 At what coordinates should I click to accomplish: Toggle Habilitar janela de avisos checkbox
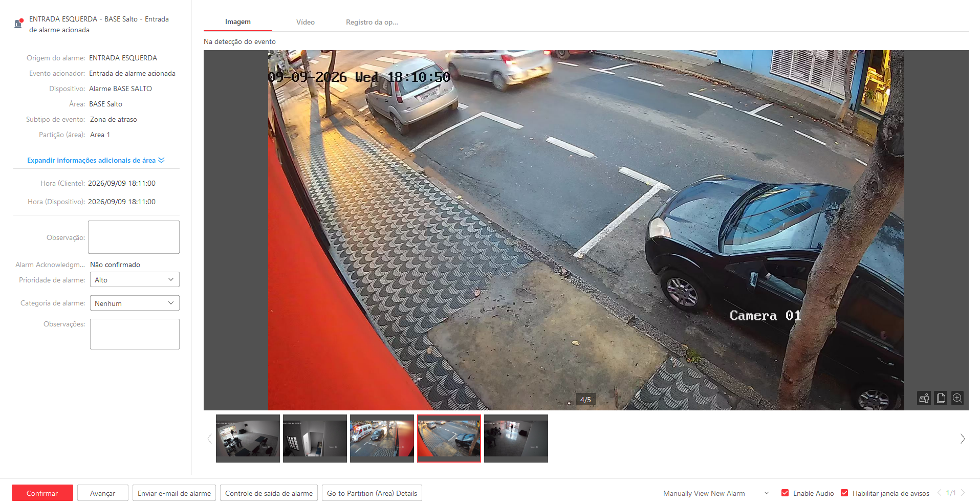tap(844, 493)
